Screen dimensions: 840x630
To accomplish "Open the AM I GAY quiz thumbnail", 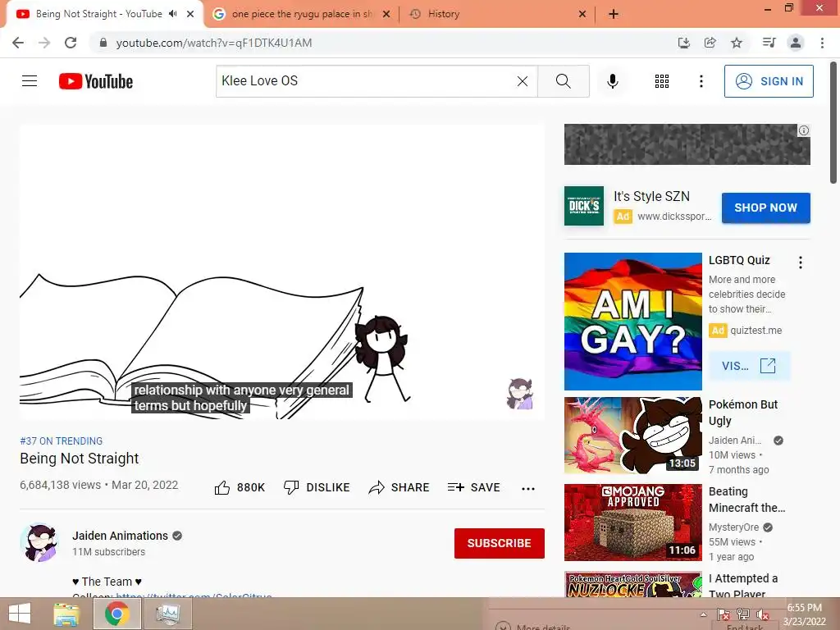I will click(632, 322).
